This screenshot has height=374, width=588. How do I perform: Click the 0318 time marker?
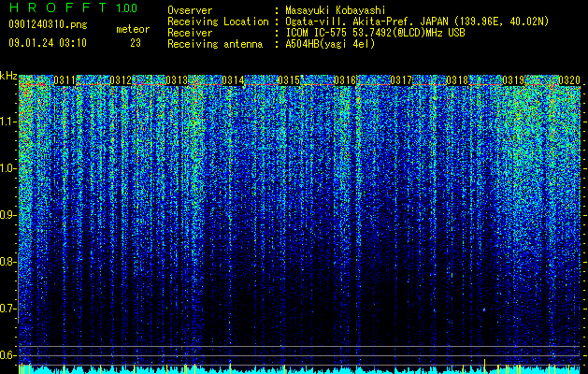click(x=457, y=80)
